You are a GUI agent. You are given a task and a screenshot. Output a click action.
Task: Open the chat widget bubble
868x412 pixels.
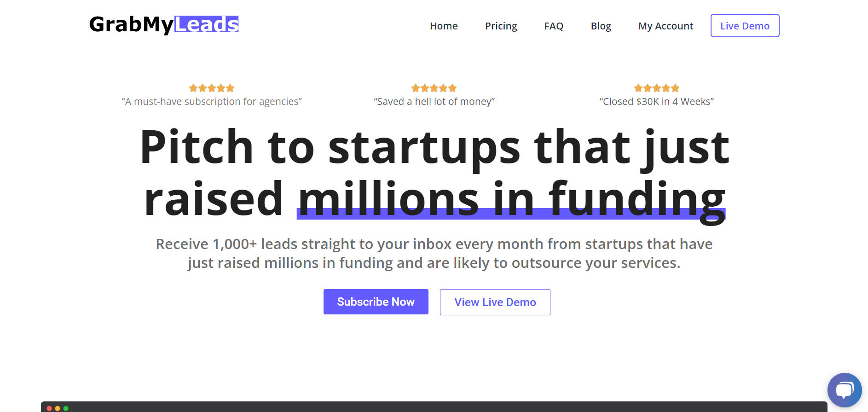[844, 390]
